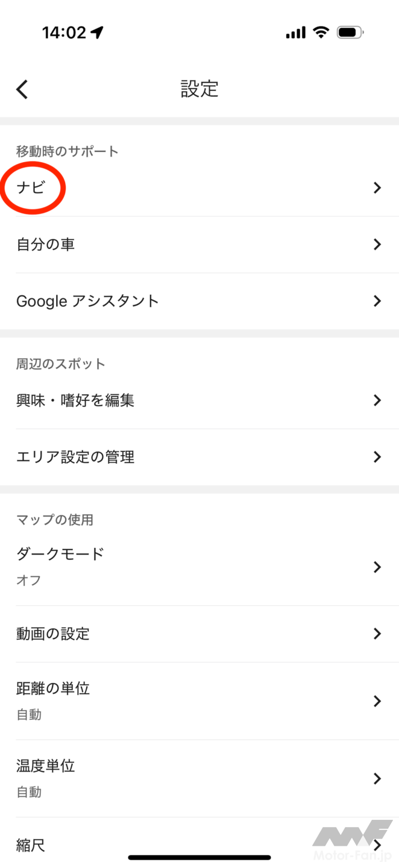Screen dimensions: 399x868
Task: Expand the ナビ row chevron
Action: click(377, 188)
